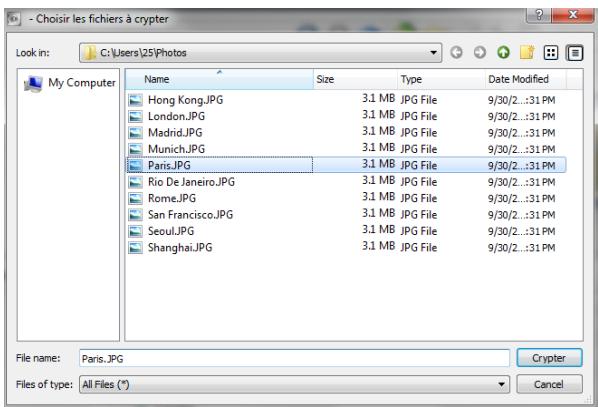Screen dimensions: 598x407
Task: Click the Madrid.JPG file icon
Action: coord(135,133)
